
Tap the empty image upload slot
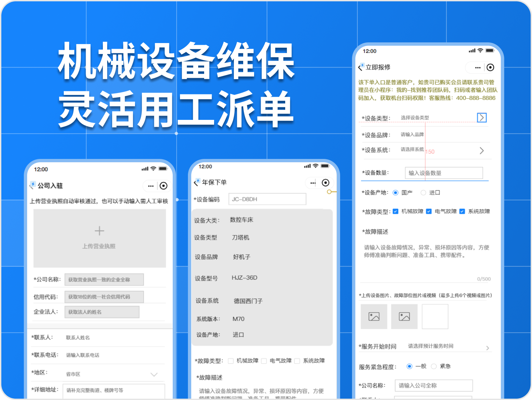click(435, 317)
